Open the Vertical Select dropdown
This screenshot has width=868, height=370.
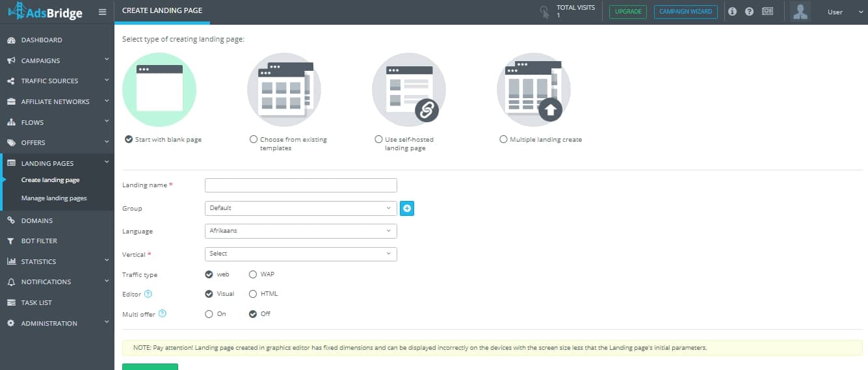point(300,254)
